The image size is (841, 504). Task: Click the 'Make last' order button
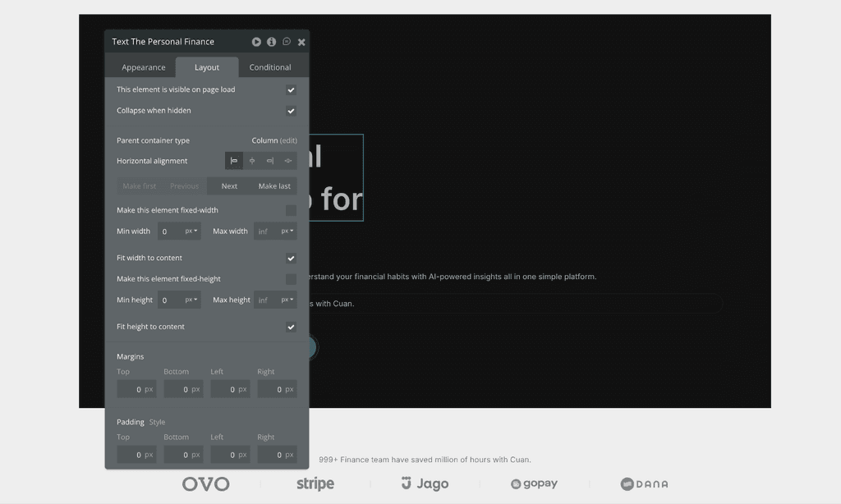[x=274, y=186]
